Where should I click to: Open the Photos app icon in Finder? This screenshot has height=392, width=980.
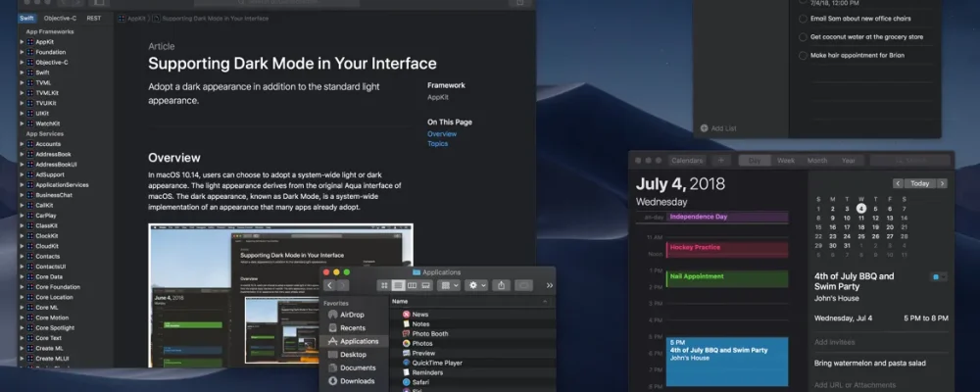click(x=407, y=343)
